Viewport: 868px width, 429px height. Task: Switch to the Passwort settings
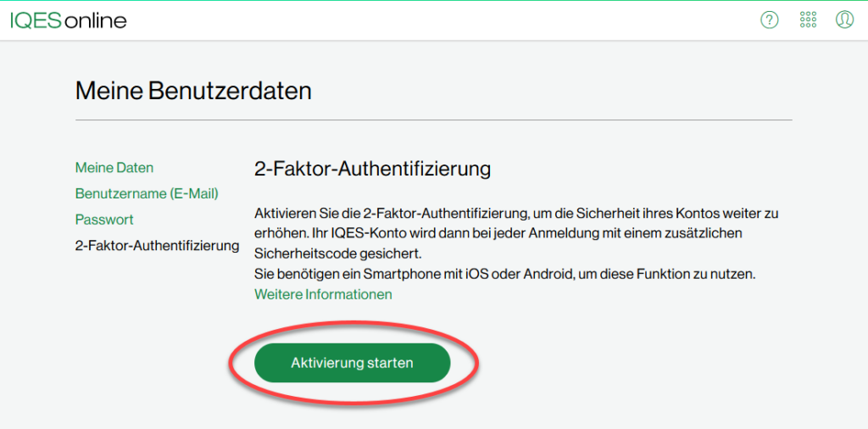click(x=104, y=220)
